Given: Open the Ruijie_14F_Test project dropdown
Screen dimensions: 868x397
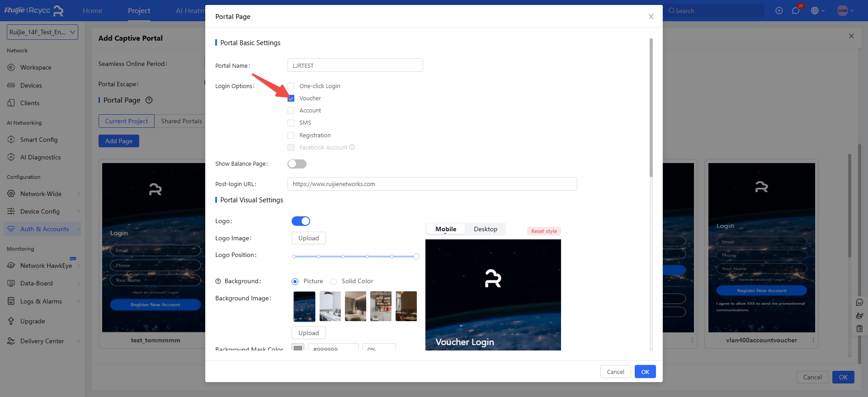Looking at the screenshot, I should click(43, 32).
